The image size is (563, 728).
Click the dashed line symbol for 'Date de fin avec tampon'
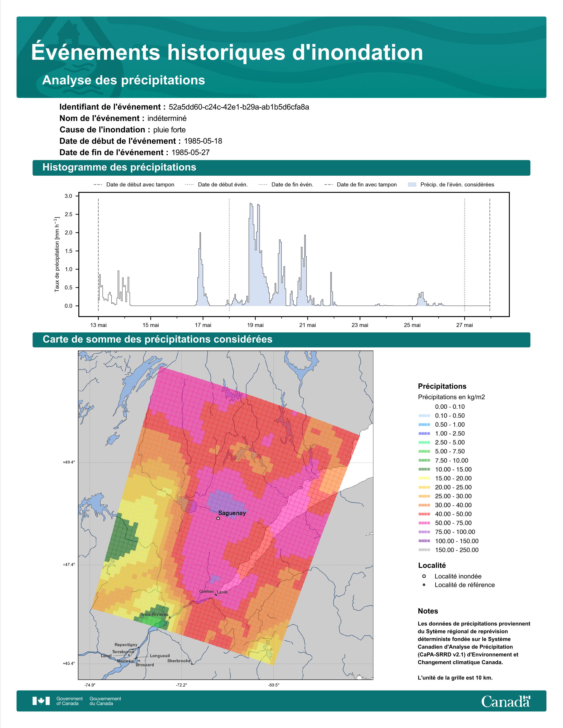pyautogui.click(x=329, y=185)
